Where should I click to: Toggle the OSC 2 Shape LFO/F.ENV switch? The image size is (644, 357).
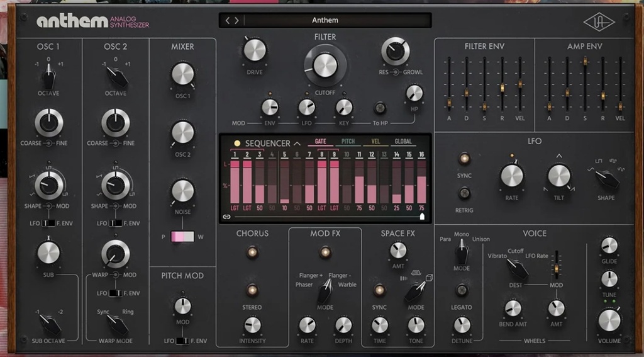[116, 224]
